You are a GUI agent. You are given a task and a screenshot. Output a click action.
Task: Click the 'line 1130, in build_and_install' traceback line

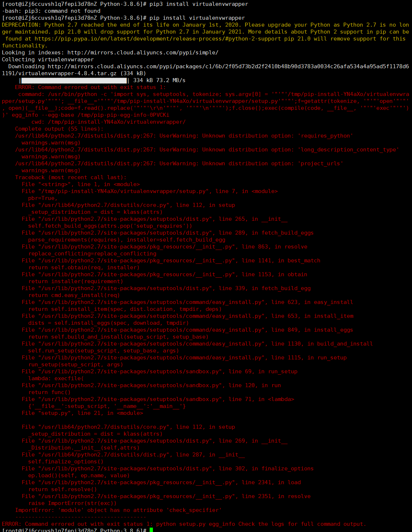(x=197, y=344)
